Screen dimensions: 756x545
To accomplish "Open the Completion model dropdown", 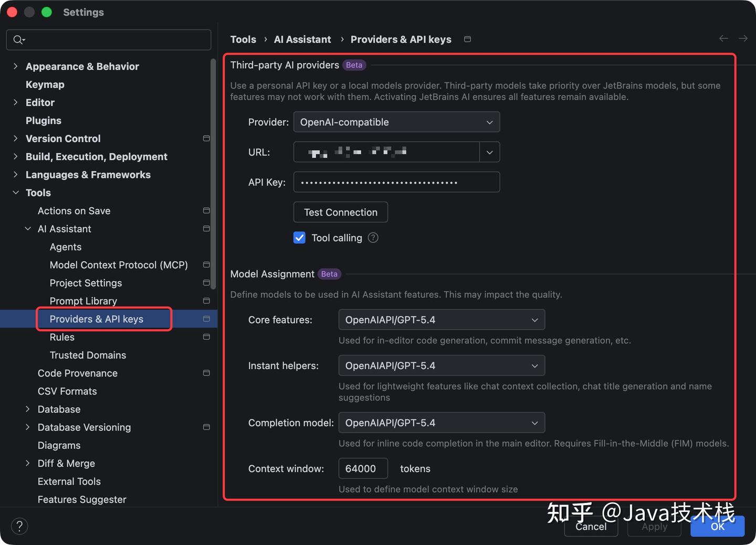I will click(442, 423).
